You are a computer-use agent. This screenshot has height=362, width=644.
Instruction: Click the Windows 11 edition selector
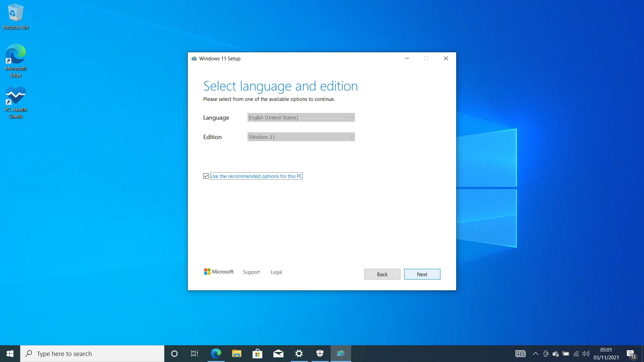tap(301, 136)
